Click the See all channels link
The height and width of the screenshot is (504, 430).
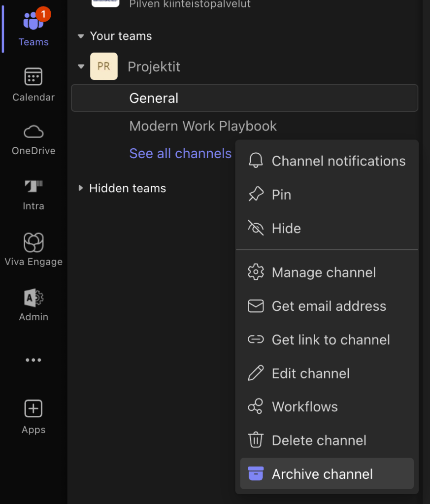tap(180, 154)
